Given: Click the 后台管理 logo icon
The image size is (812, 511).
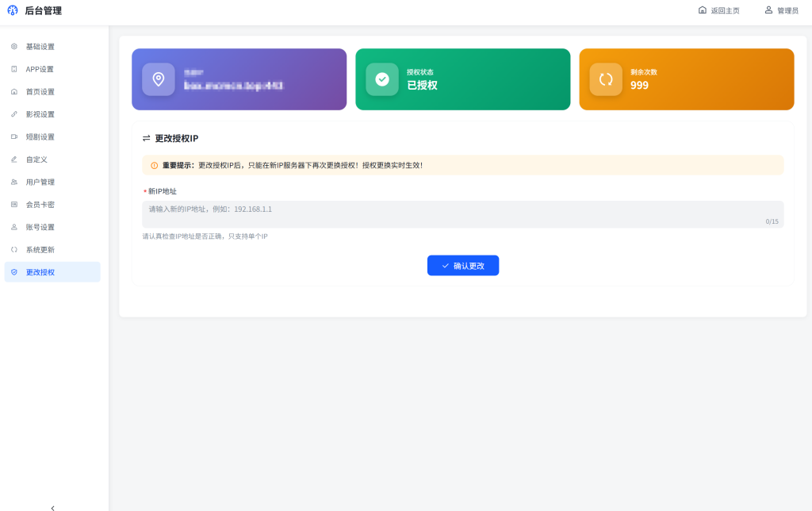Looking at the screenshot, I should pyautogui.click(x=13, y=10).
